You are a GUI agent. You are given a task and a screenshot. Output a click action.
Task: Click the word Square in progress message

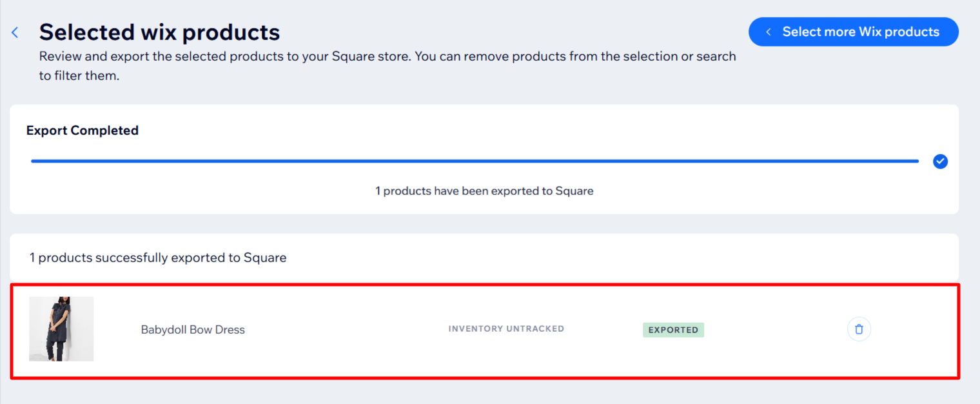[x=574, y=191]
